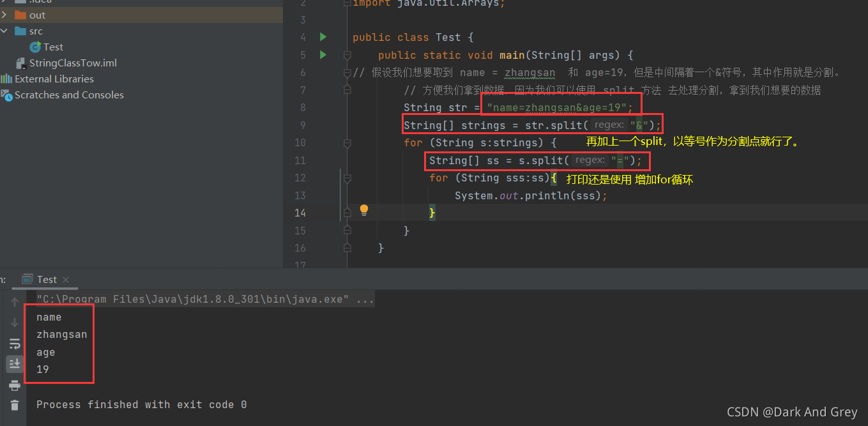
Task: Click the blue src folder icon
Action: point(20,31)
